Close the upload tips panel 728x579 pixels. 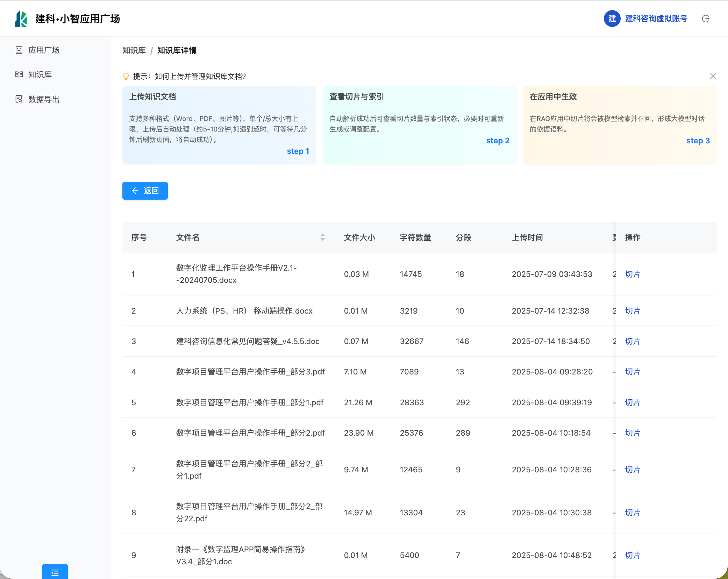coord(713,76)
